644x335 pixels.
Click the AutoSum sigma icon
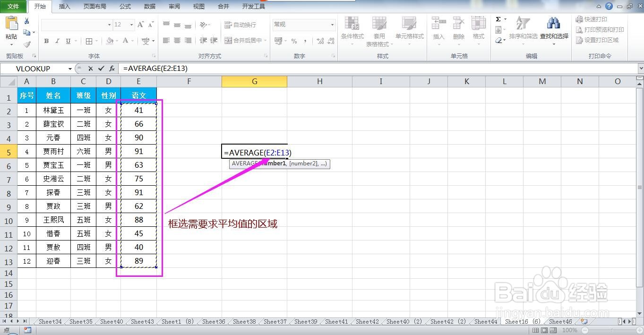pyautogui.click(x=498, y=19)
